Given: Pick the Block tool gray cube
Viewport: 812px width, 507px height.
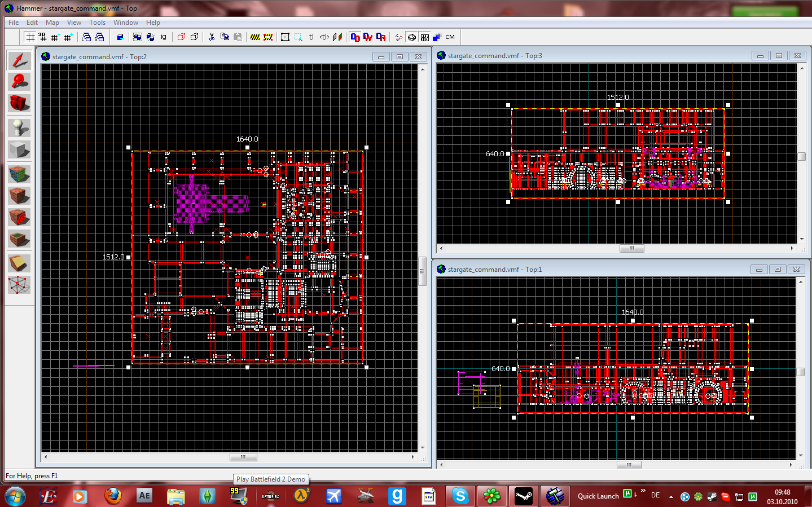Looking at the screenshot, I should [19, 150].
